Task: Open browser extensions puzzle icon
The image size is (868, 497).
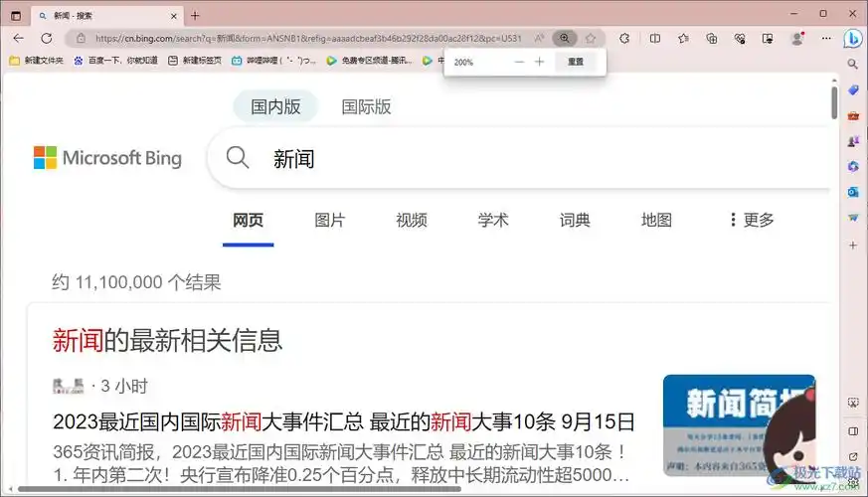Action: 624,39
